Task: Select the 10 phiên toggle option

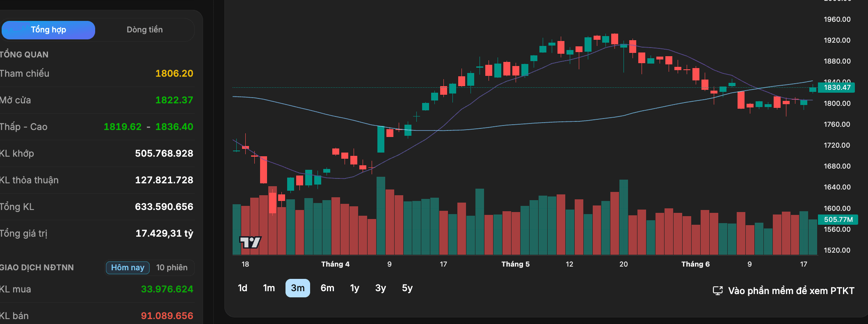Action: 172,268
